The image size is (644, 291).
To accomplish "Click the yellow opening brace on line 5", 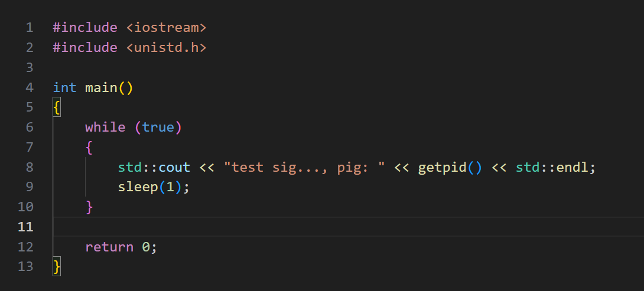I will point(57,108).
